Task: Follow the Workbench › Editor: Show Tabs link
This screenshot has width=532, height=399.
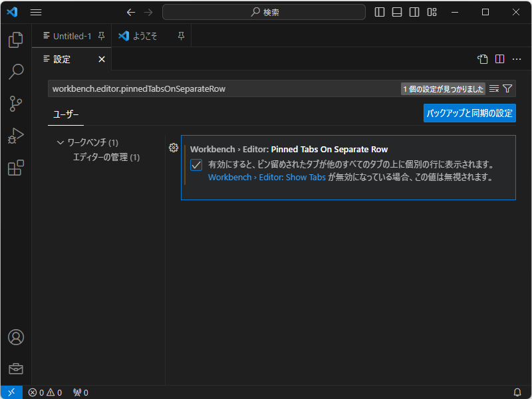Action: pos(267,177)
